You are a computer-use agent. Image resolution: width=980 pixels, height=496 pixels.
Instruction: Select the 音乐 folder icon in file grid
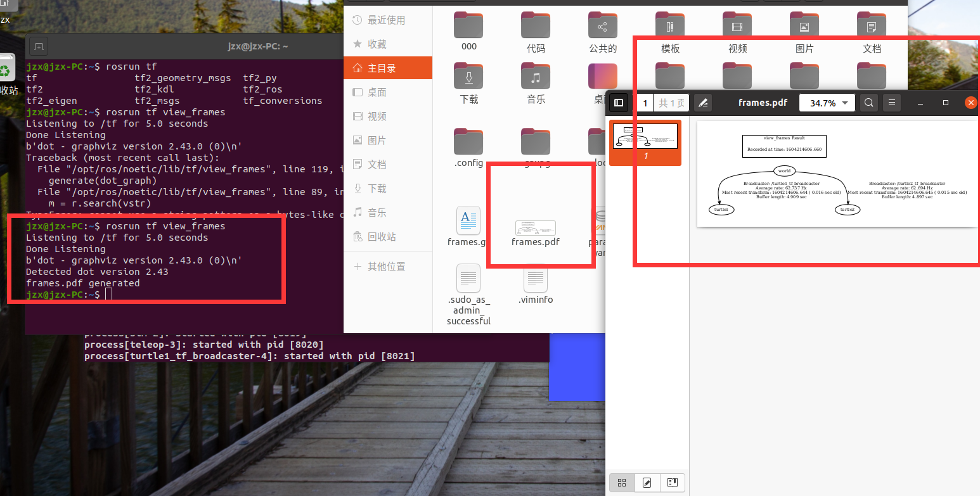coord(536,76)
